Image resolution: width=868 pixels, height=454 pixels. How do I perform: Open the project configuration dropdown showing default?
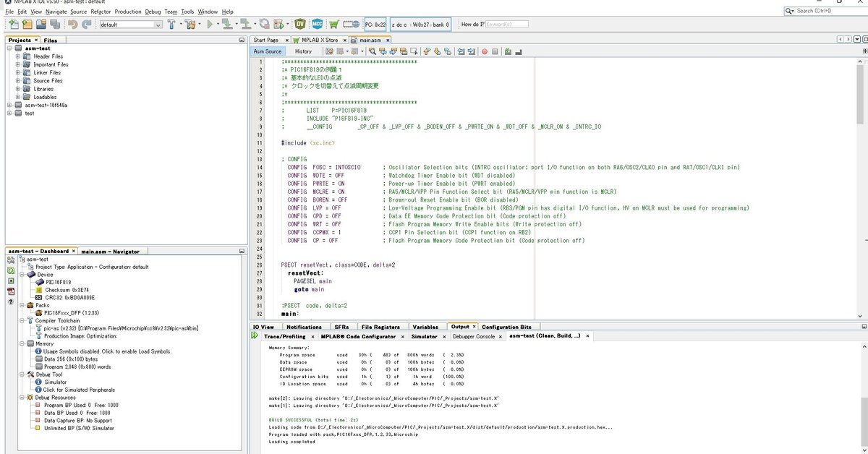tap(131, 25)
